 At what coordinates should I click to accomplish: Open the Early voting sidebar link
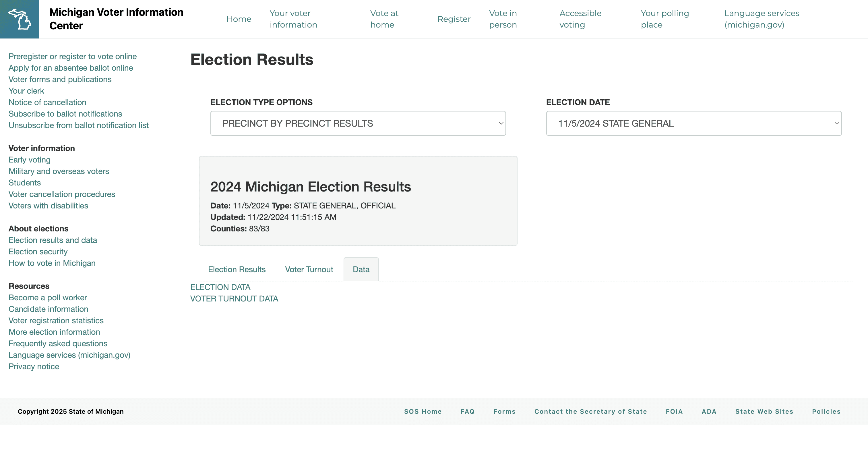pos(30,160)
